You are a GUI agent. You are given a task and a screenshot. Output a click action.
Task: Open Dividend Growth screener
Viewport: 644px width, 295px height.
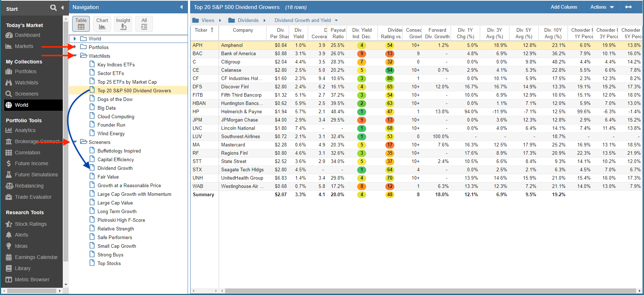(115, 168)
